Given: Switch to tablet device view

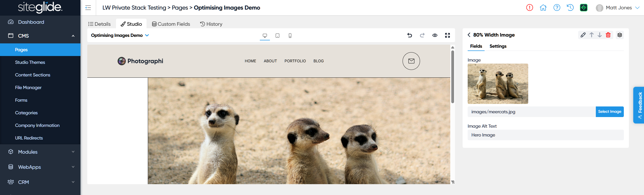Looking at the screenshot, I should pyautogui.click(x=277, y=36).
